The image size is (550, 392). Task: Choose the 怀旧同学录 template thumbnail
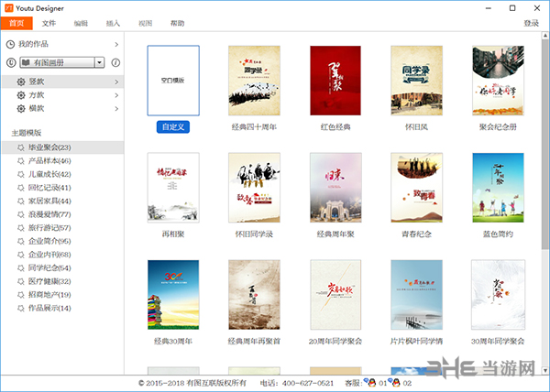click(254, 188)
